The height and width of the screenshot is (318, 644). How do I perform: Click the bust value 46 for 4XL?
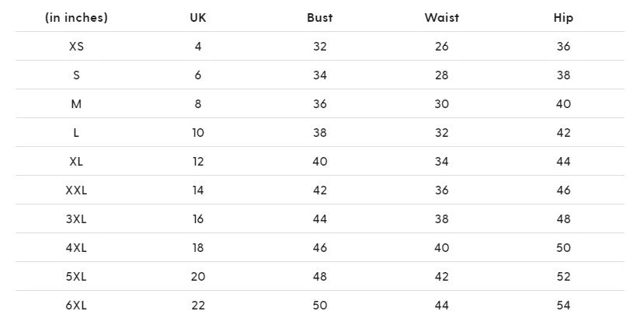[320, 248]
